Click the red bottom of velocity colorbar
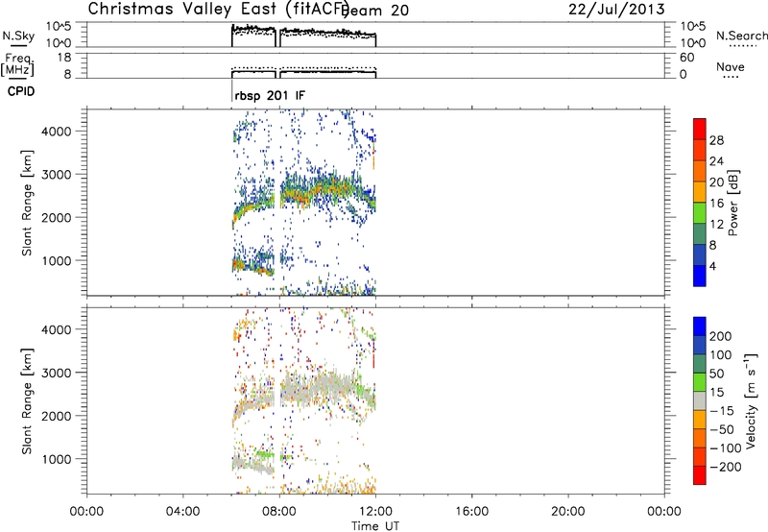This screenshot has height=532, width=768. pos(700,475)
